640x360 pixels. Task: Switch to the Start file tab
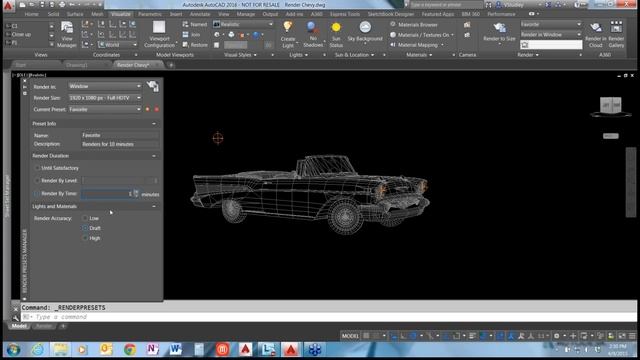[20, 65]
